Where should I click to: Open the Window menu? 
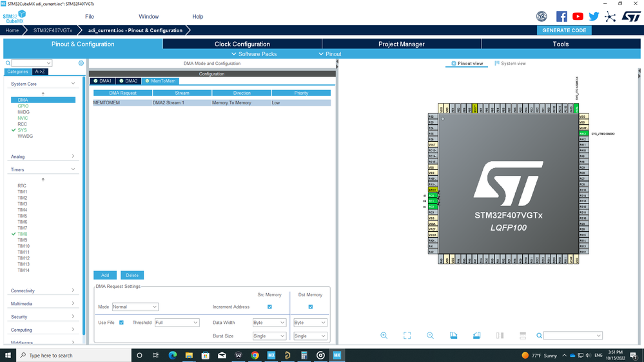148,17
